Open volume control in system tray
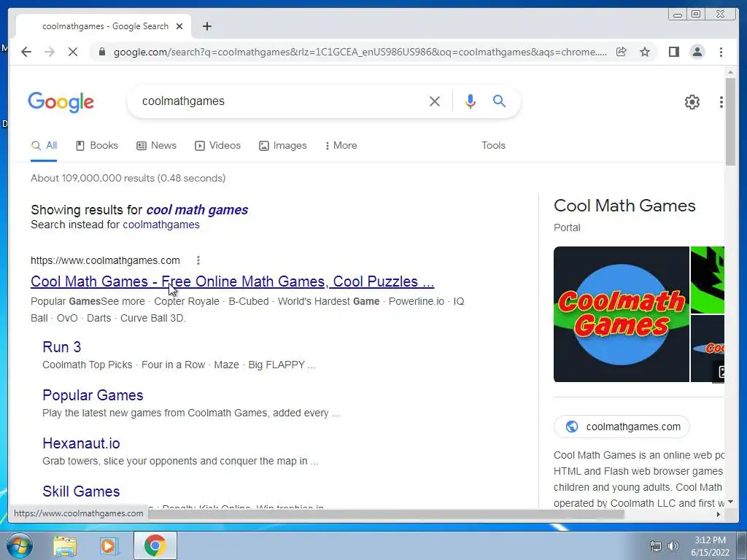Image resolution: width=747 pixels, height=560 pixels. [x=673, y=546]
